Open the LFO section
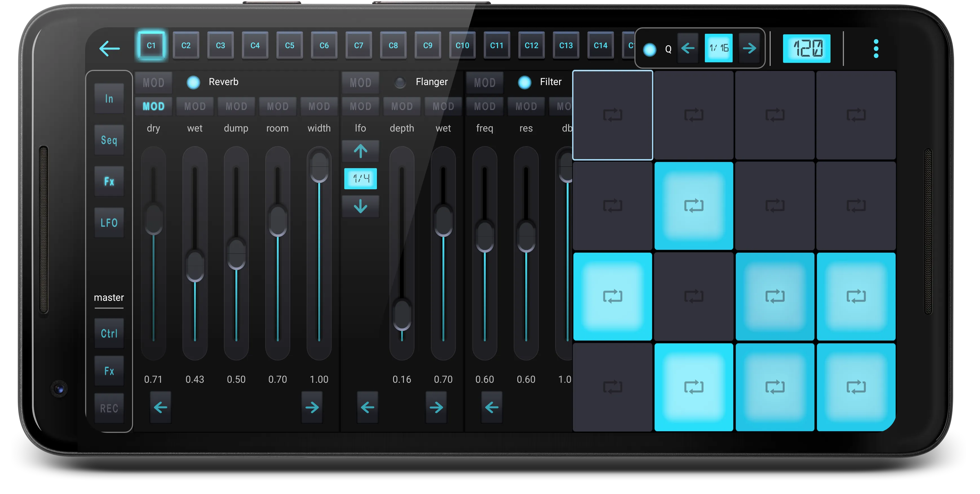 (109, 223)
